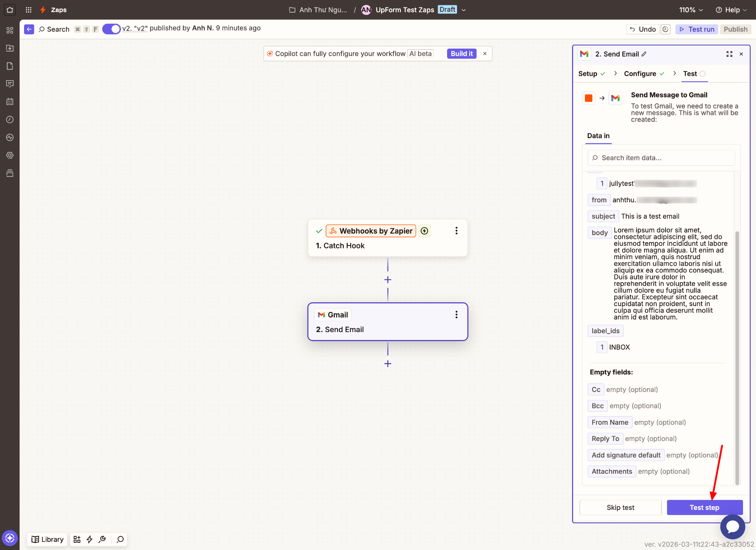
Task: Open the import sidebar icon
Action: pyautogui.click(x=10, y=48)
